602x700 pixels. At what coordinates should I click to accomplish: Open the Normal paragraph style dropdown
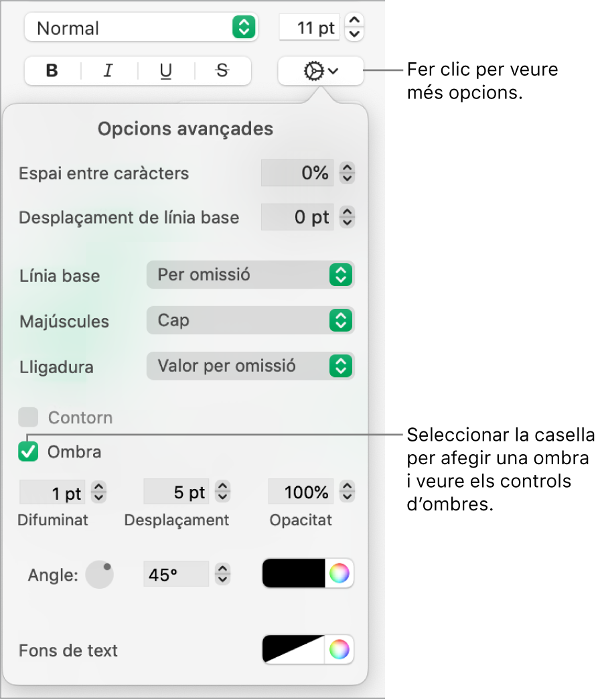click(141, 27)
